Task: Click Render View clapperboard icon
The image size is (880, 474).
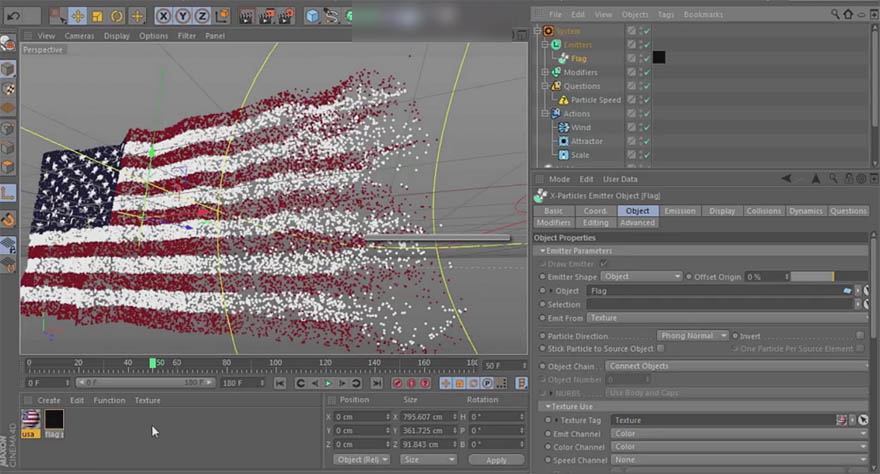Action: (246, 16)
